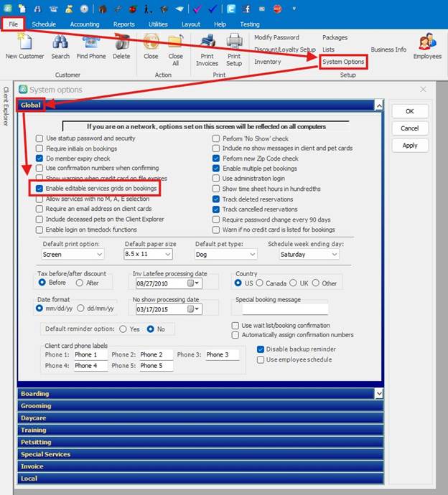Open the Accounting ribbon tab
This screenshot has height=495, width=448.
tap(85, 24)
